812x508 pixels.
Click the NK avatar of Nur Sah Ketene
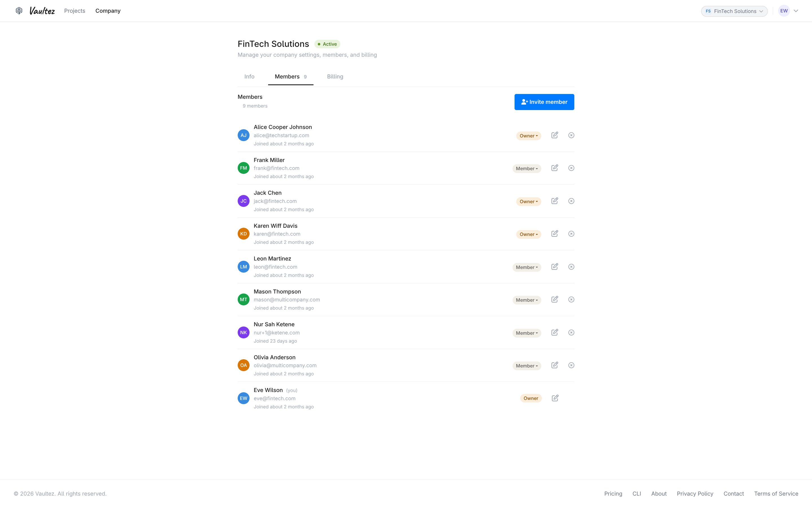(x=244, y=332)
